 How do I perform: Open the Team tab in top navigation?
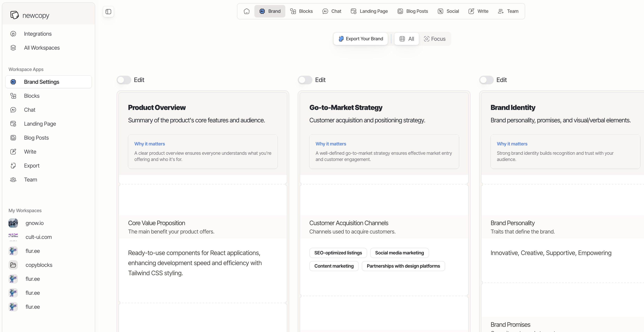[x=508, y=11]
